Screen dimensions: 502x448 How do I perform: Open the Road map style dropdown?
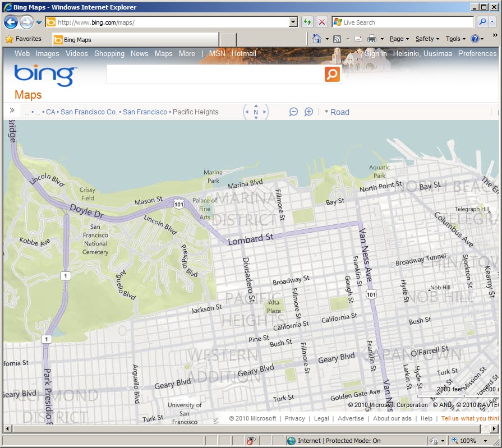point(337,112)
